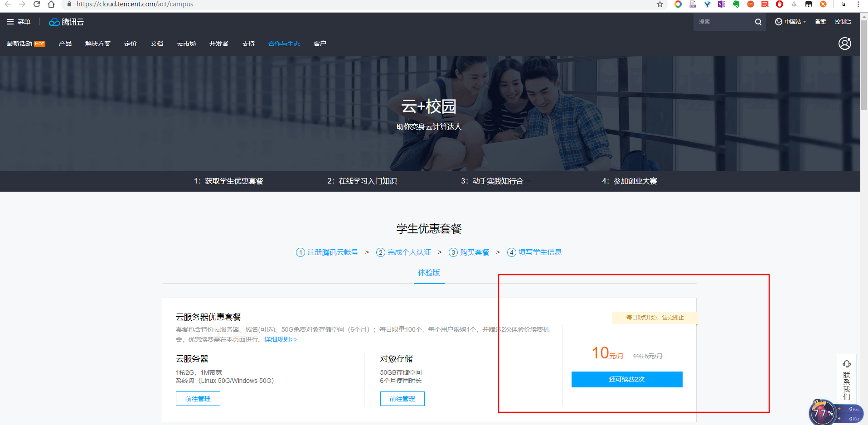Select the 文档 menu item
The image size is (868, 425).
157,43
